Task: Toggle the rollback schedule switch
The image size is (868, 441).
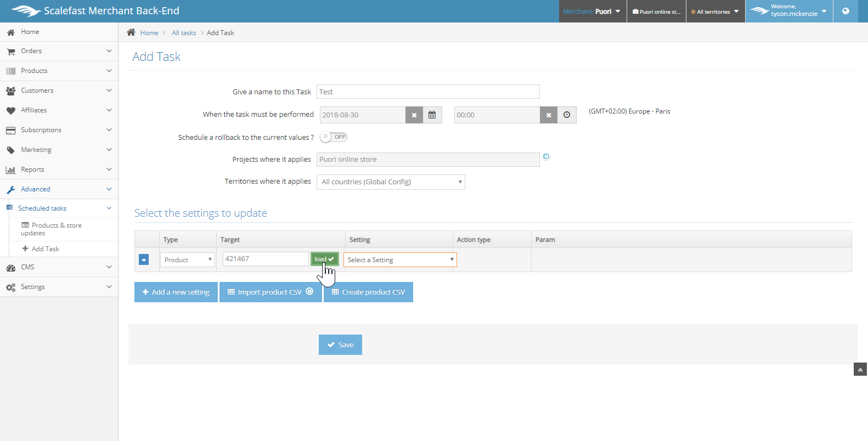Action: tap(334, 137)
